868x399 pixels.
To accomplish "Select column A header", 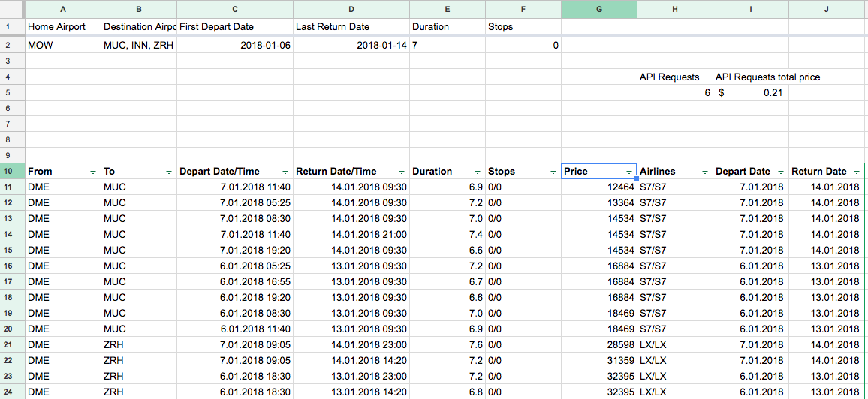I will click(x=63, y=9).
